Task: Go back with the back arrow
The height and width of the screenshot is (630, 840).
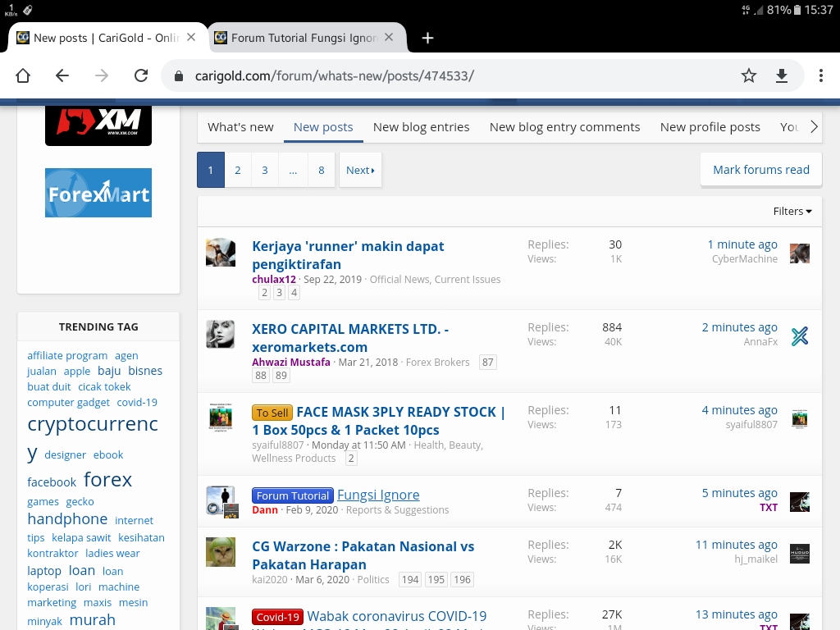Action: point(62,75)
